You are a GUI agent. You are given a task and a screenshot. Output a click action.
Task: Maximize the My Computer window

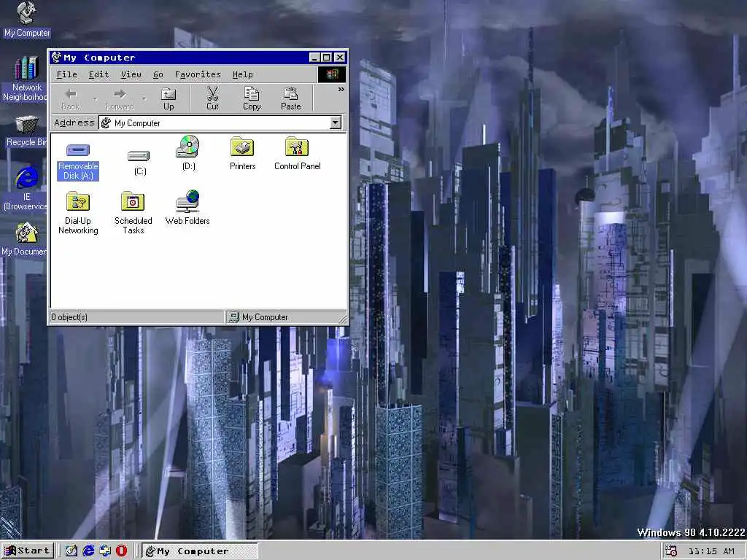326,58
